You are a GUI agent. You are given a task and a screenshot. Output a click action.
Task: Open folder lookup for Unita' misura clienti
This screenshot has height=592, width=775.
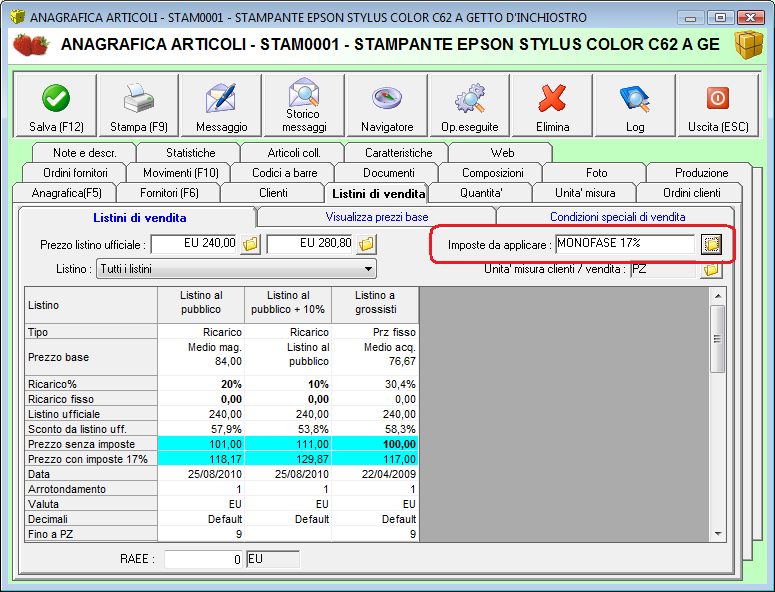pyautogui.click(x=711, y=269)
